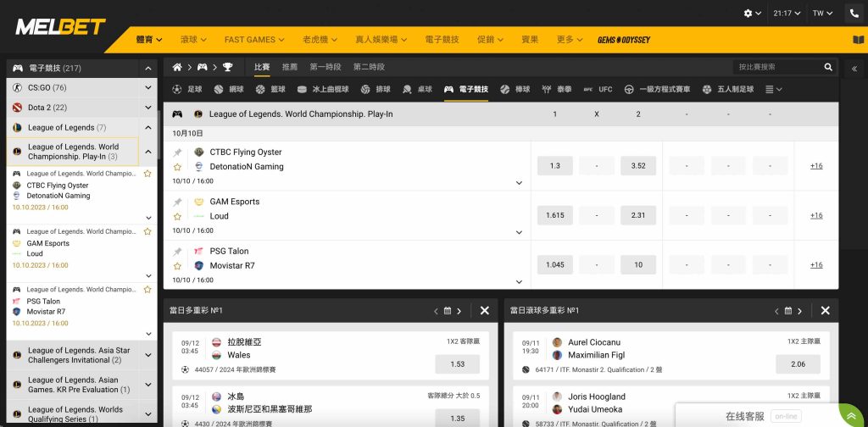Go to previous 當日多重彩 coupon
The image size is (868, 427).
point(436,311)
